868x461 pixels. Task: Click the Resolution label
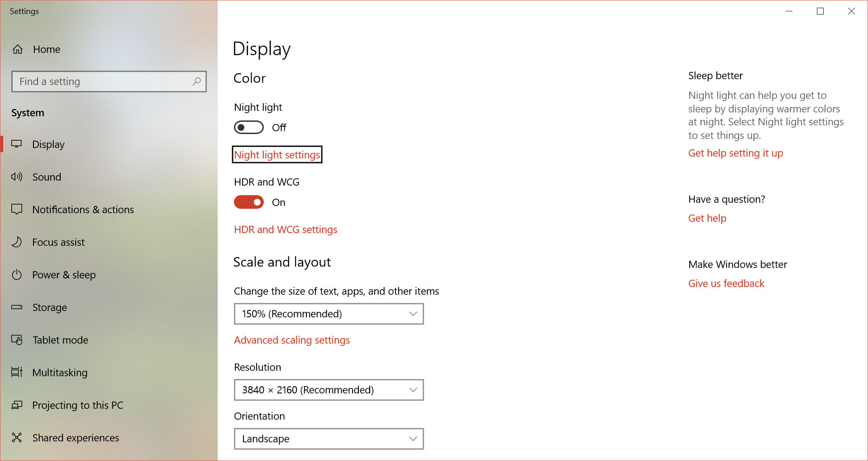point(258,367)
